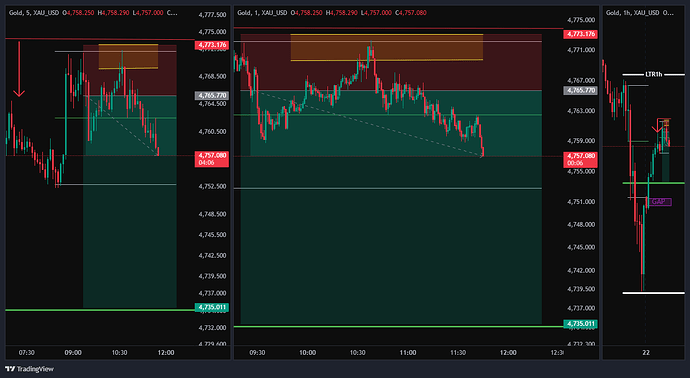Click current price 4,757.080 label with 04:06 countdown
Image resolution: width=690 pixels, height=378 pixels.
tap(212, 159)
